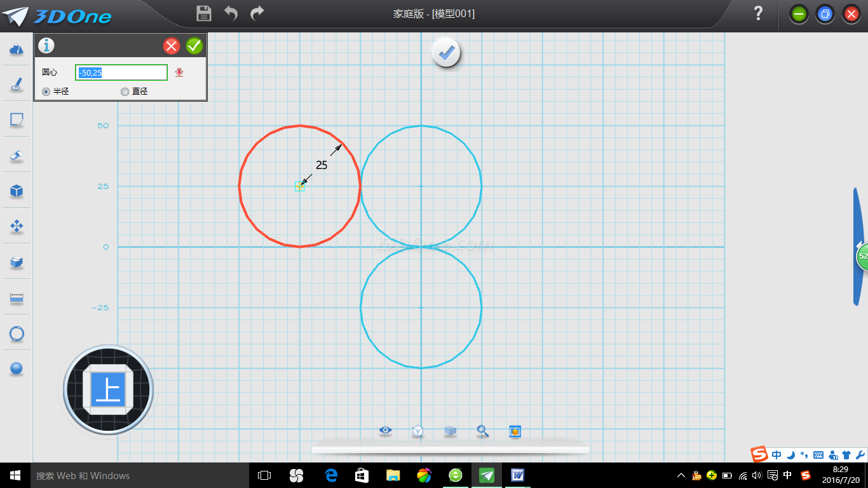Open the sketch edit rectangle tool
The width and height of the screenshot is (868, 488).
pyautogui.click(x=17, y=120)
